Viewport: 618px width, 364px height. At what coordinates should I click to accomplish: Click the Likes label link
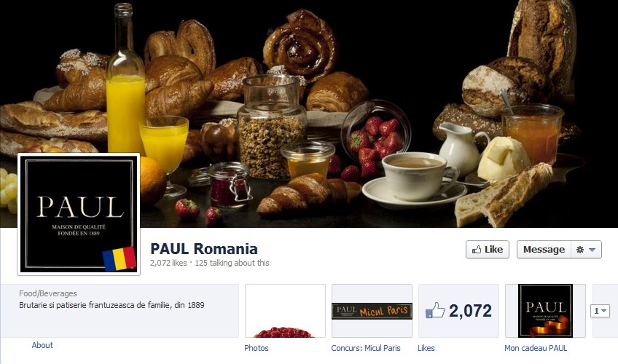426,348
